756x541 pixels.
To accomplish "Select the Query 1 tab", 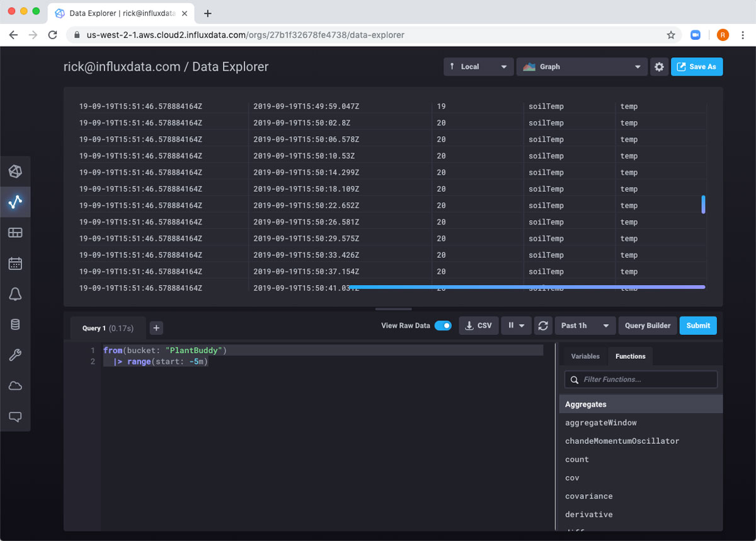I will click(108, 328).
